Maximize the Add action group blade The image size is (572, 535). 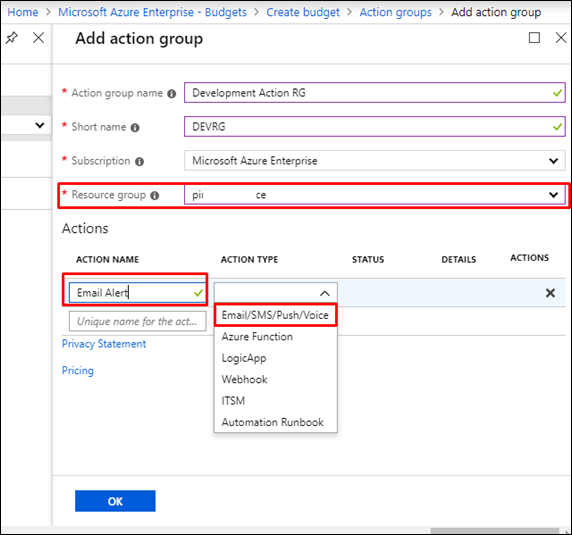(534, 38)
